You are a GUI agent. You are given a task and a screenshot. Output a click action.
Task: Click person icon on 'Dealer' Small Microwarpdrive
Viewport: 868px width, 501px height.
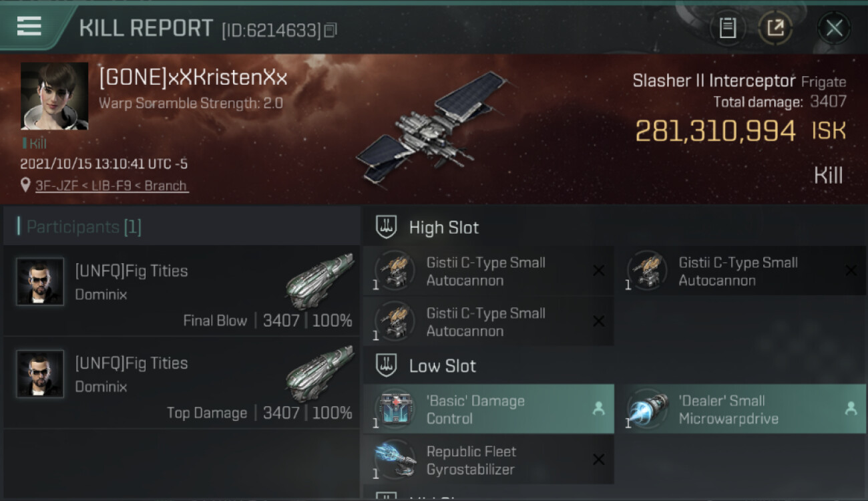click(851, 409)
